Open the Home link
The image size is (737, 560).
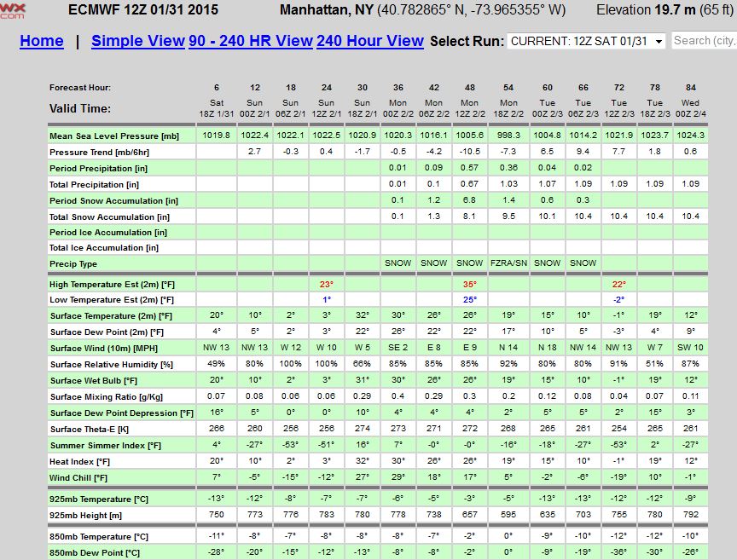(x=41, y=41)
